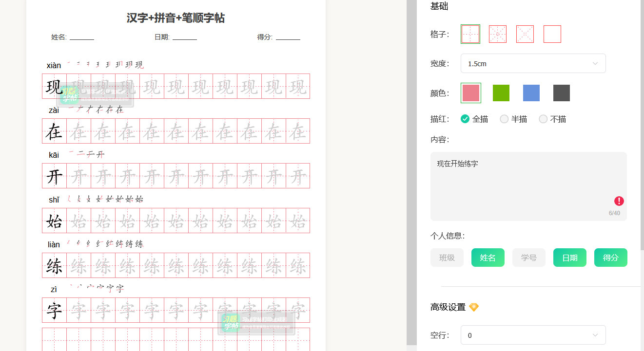Select the 米字格 star grid style
Viewport: 644px width, 351px height.
click(498, 34)
